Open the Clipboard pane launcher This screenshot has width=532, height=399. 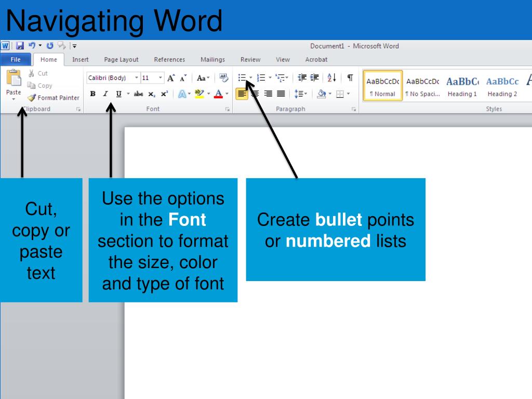click(x=78, y=109)
